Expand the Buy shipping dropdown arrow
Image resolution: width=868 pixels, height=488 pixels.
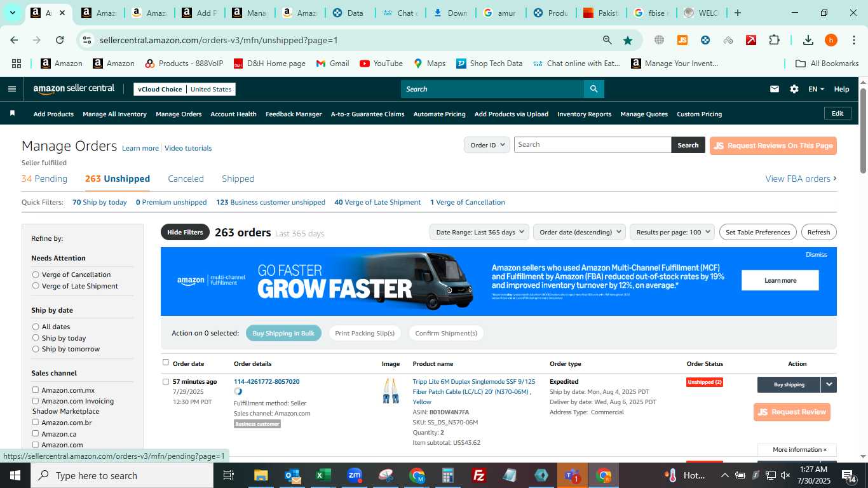tap(829, 384)
